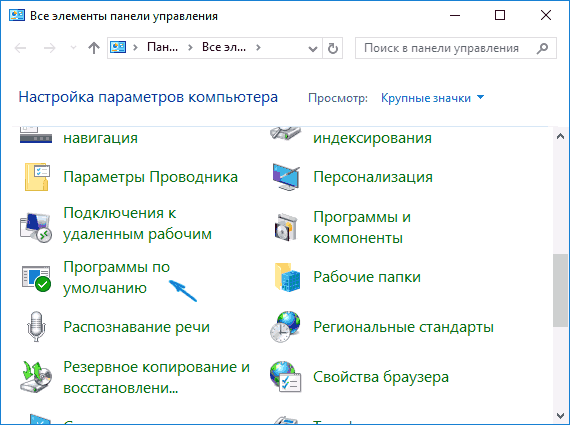
Task: Open recent locations dropdown arrow
Action: 73,48
